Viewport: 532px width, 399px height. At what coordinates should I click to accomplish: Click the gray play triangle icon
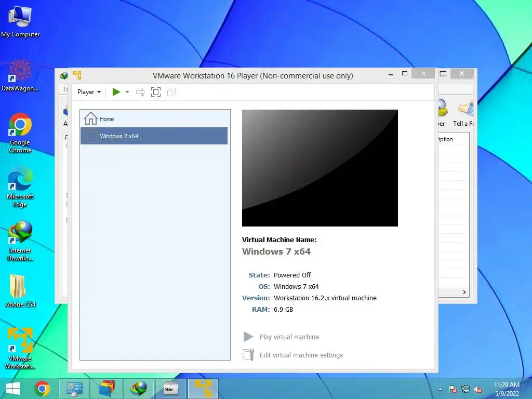click(x=248, y=337)
